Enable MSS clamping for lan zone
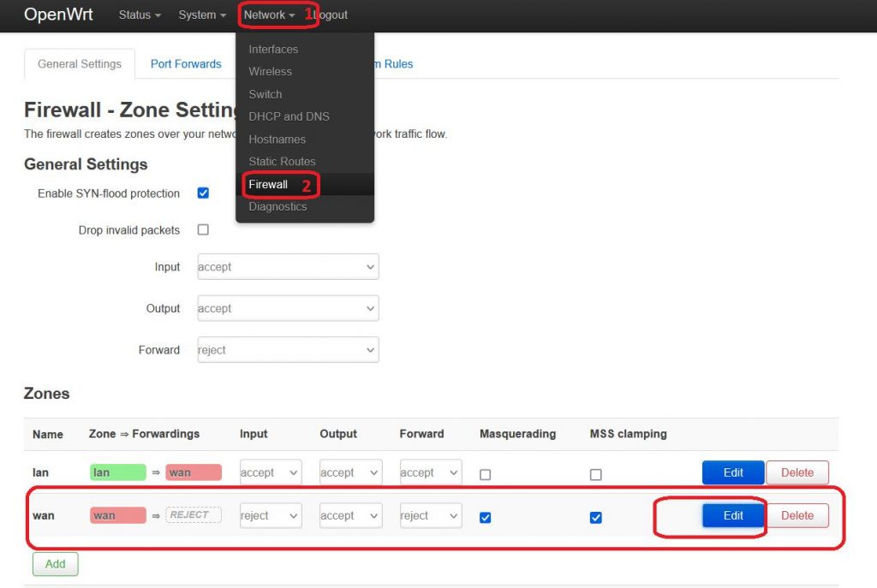The height and width of the screenshot is (588, 877). click(596, 474)
